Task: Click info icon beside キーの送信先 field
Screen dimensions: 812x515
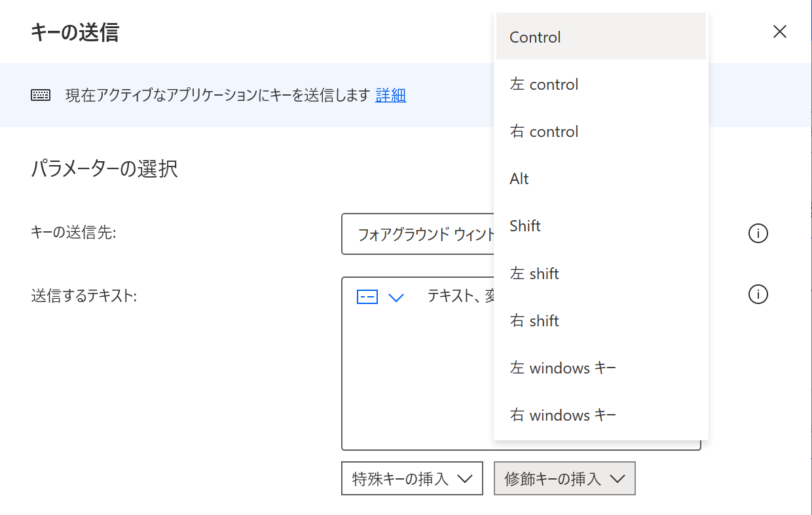Action: [x=758, y=233]
